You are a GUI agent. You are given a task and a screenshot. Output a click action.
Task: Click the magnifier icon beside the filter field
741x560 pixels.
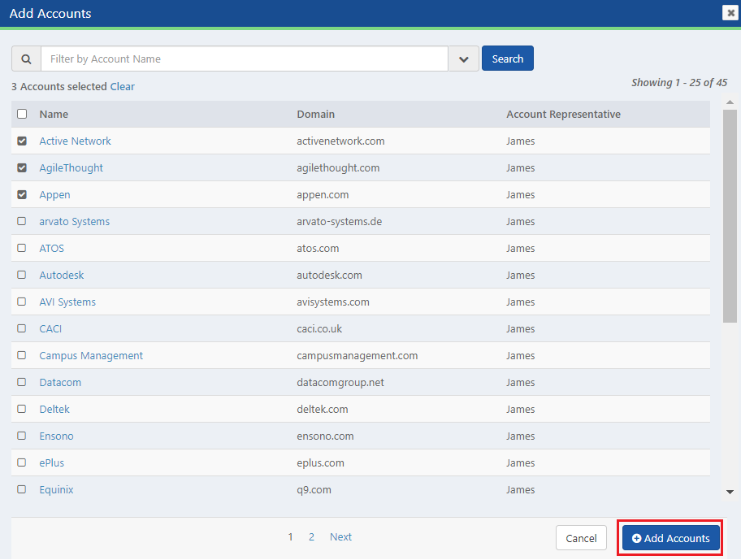pos(27,59)
